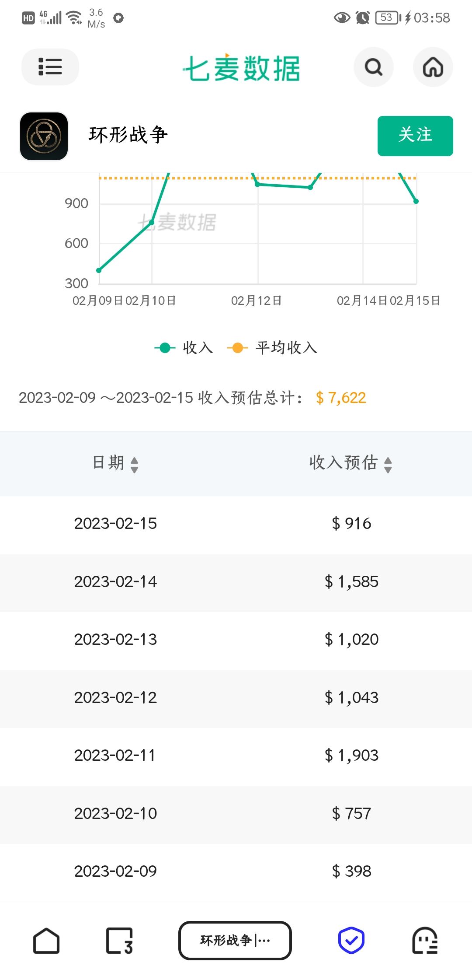Go to site home icon in header
Screen dimensions: 472x980
[x=433, y=67]
